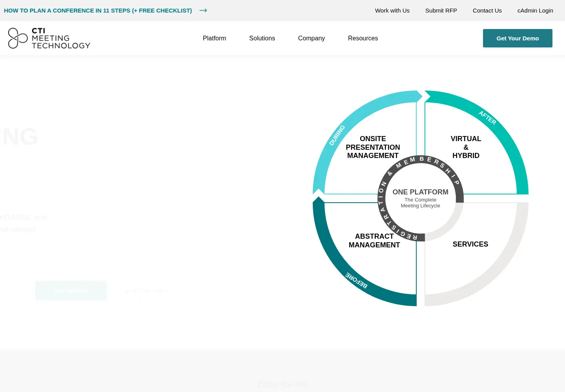The width and height of the screenshot is (565, 392).
Task: Open the conference planning checklist banner link
Action: click(x=98, y=11)
